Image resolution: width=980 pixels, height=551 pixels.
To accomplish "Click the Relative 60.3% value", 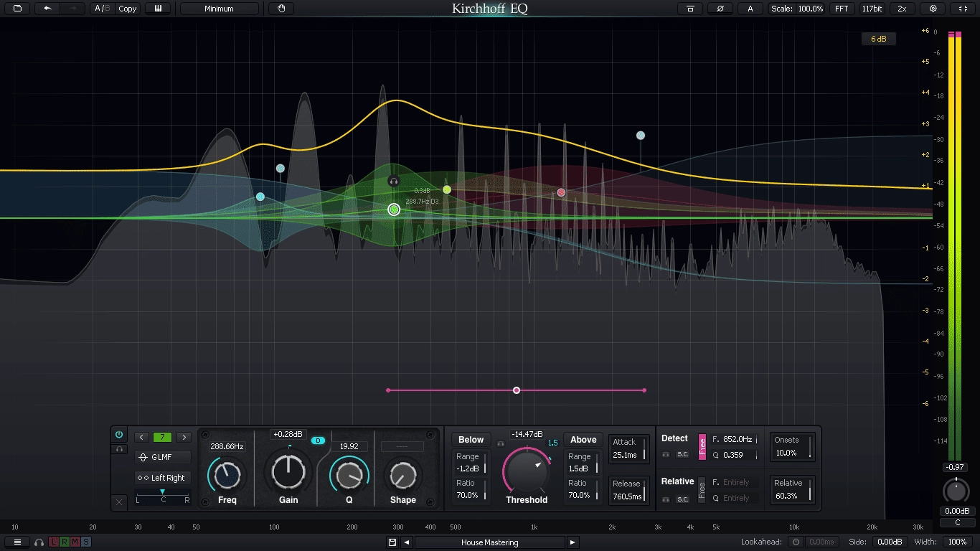I will pos(788,496).
